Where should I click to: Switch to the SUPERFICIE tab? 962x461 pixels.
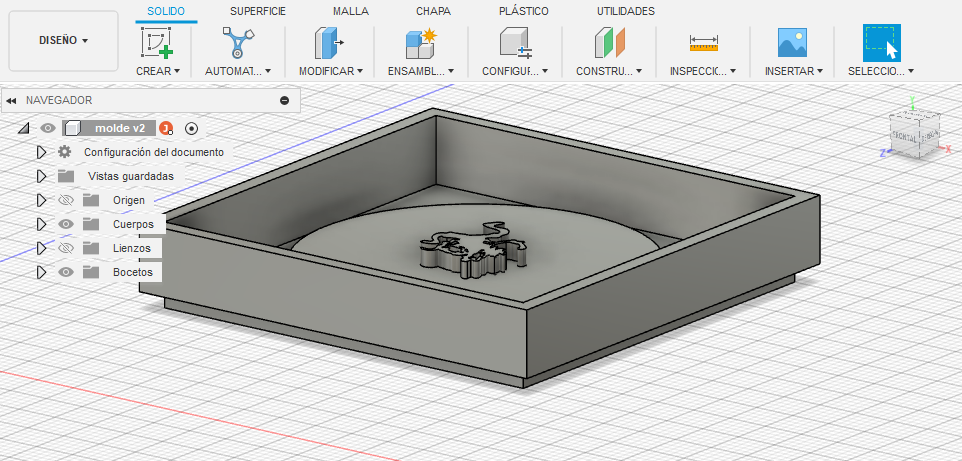click(258, 11)
